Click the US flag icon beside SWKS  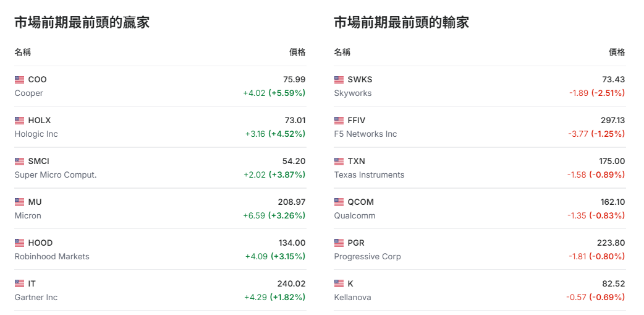click(339, 80)
